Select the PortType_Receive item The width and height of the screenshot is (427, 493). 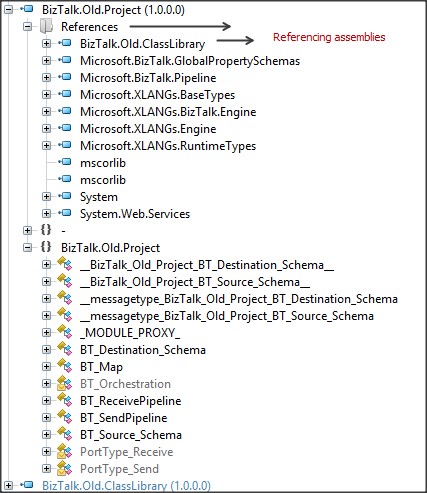[x=127, y=452]
